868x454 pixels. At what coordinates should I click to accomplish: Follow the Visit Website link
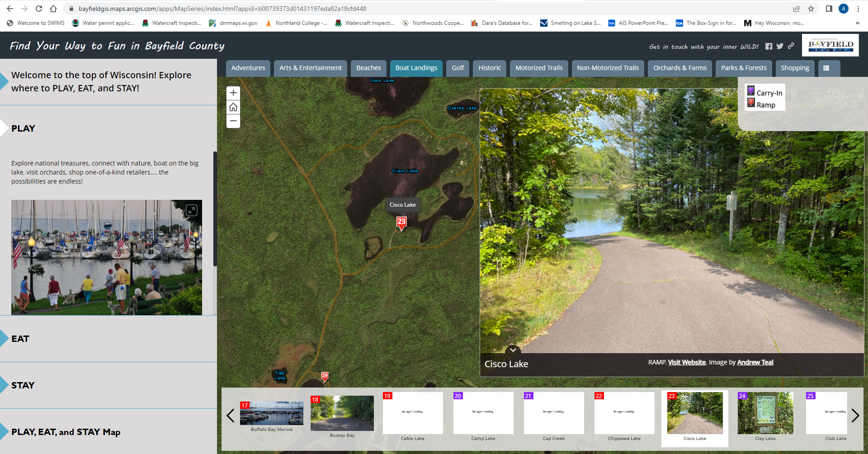click(687, 362)
